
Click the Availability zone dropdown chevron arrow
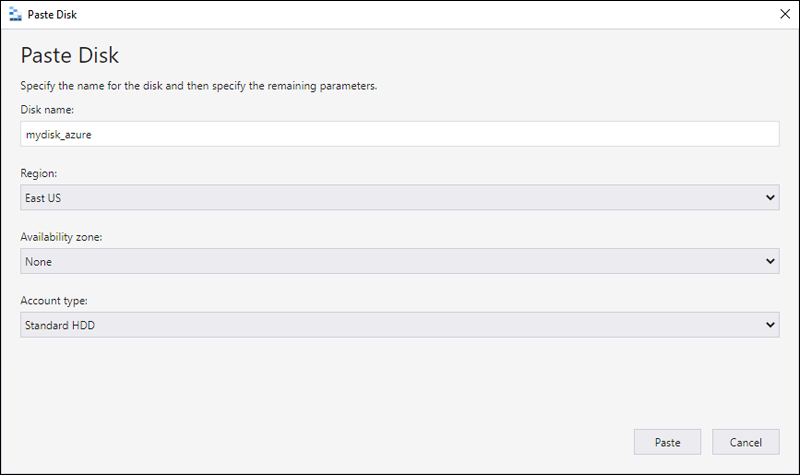[x=770, y=262]
